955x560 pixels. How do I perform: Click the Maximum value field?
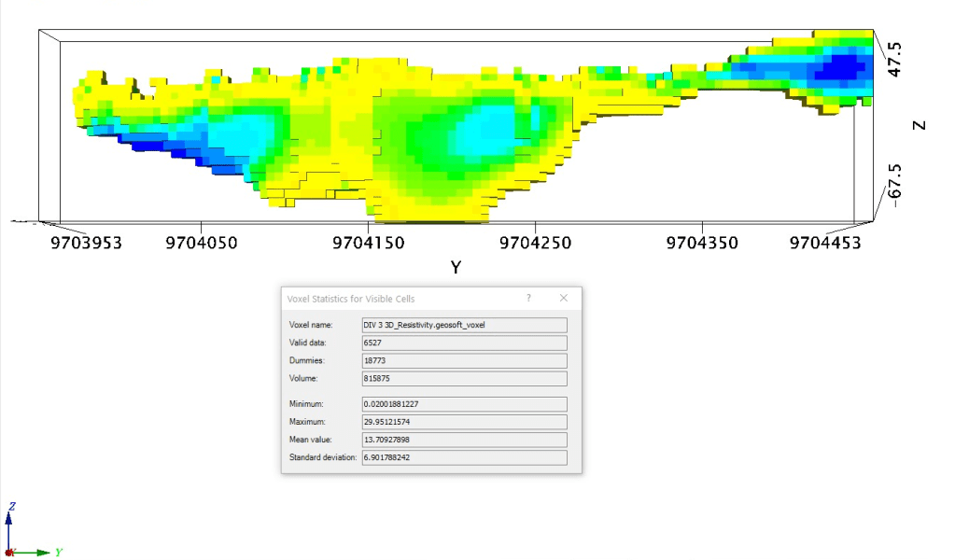[x=464, y=422]
